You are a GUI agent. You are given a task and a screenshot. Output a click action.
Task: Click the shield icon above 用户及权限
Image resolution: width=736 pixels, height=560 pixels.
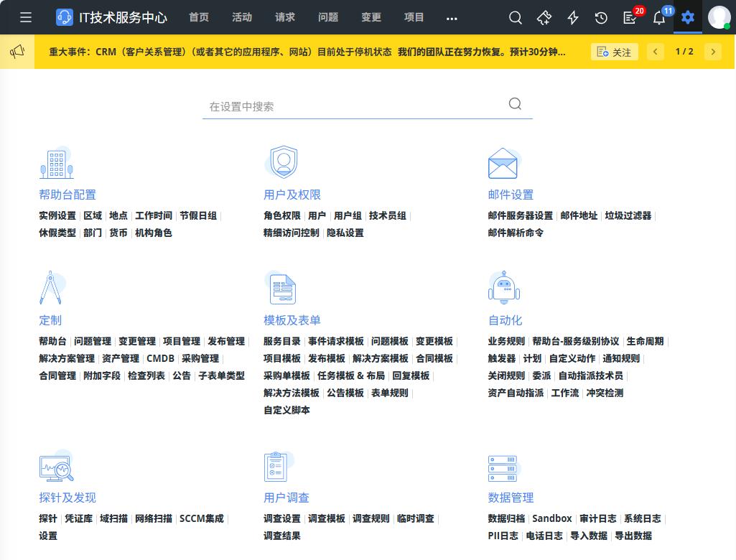click(283, 162)
